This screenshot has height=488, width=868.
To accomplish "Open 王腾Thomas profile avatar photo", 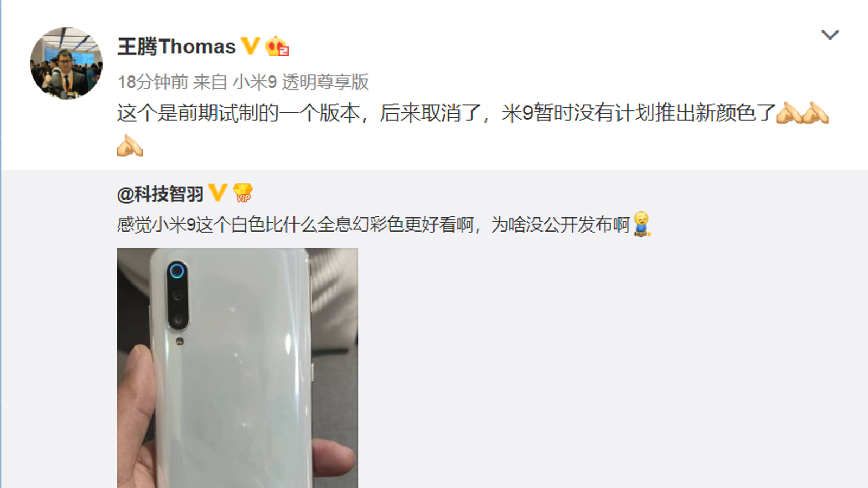I will point(66,63).
